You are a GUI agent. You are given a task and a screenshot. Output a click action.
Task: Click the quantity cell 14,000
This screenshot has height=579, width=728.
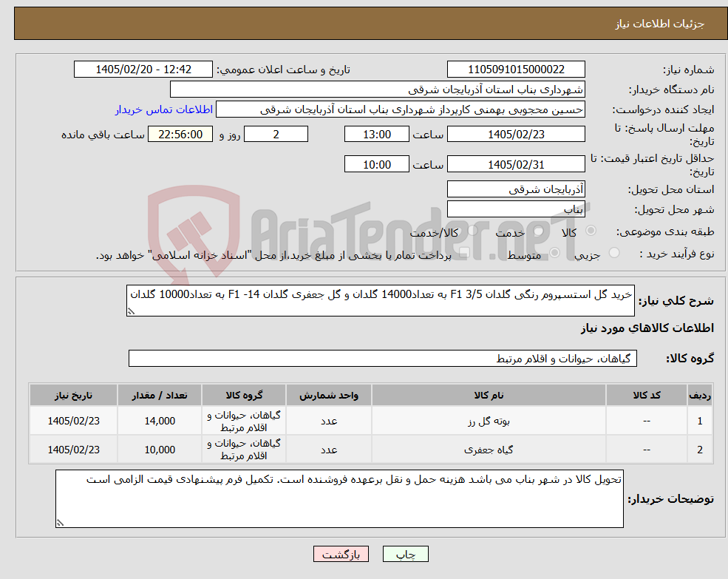[159, 421]
